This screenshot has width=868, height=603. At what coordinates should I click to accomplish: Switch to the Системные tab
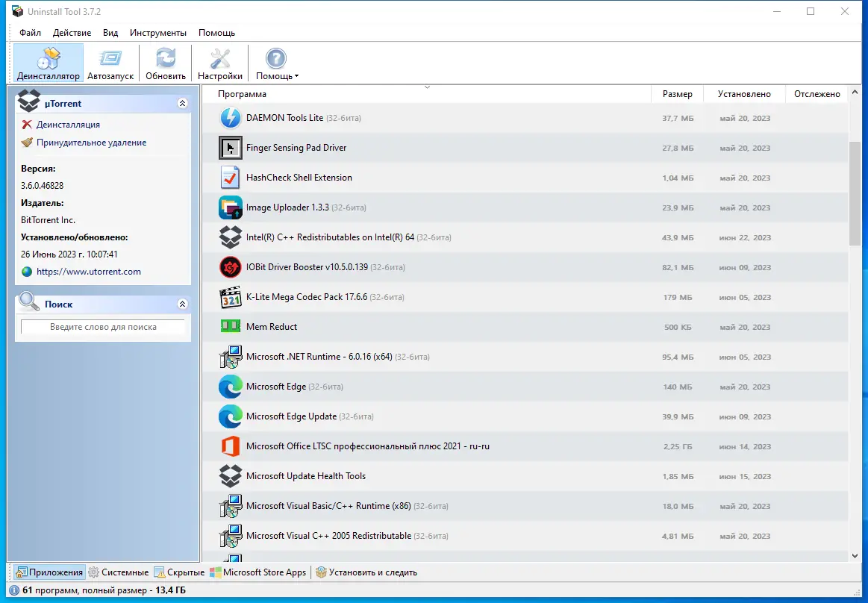(x=119, y=572)
